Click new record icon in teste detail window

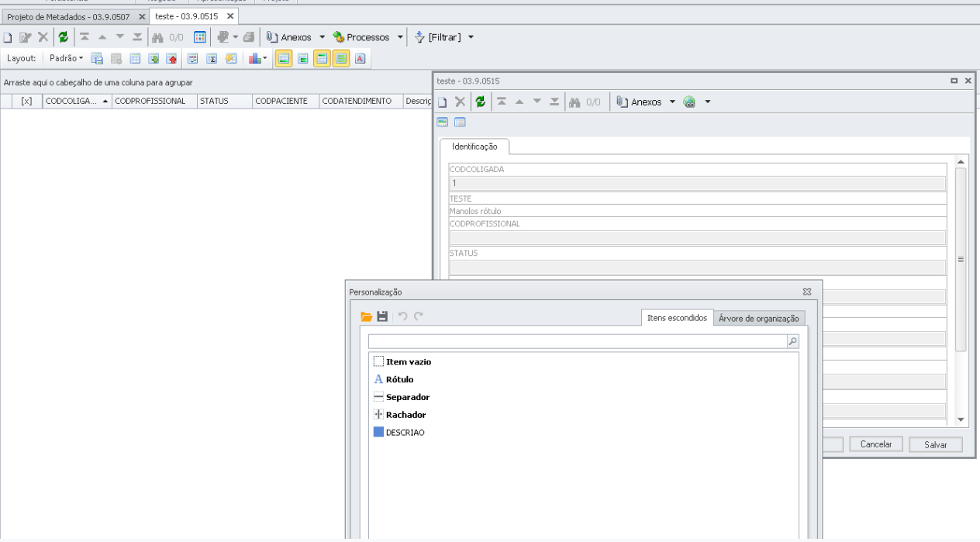442,102
